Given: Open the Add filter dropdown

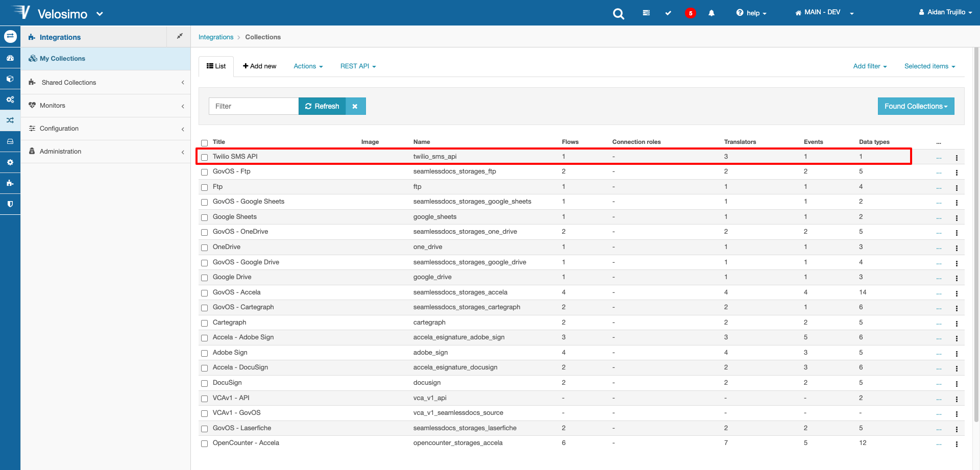Looking at the screenshot, I should [x=870, y=66].
